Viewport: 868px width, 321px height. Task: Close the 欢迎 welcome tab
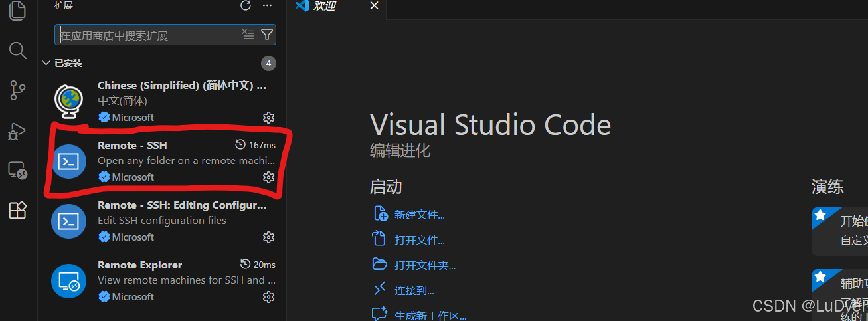coord(374,6)
